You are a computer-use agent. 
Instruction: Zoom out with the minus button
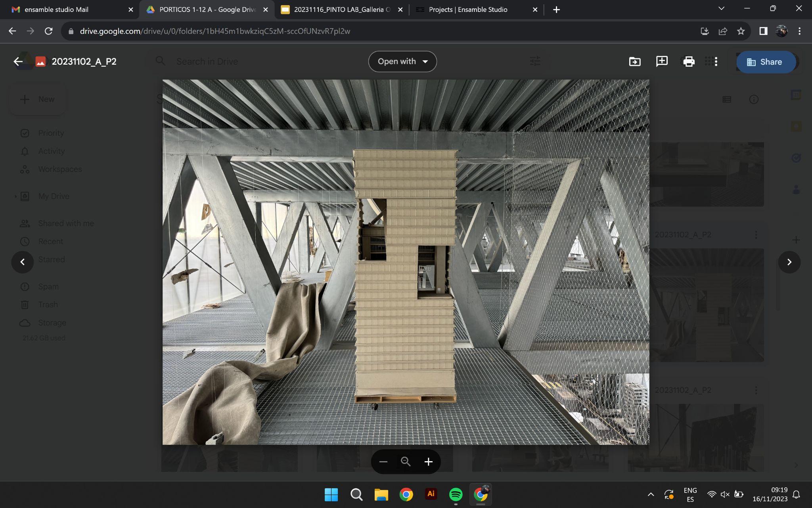383,462
